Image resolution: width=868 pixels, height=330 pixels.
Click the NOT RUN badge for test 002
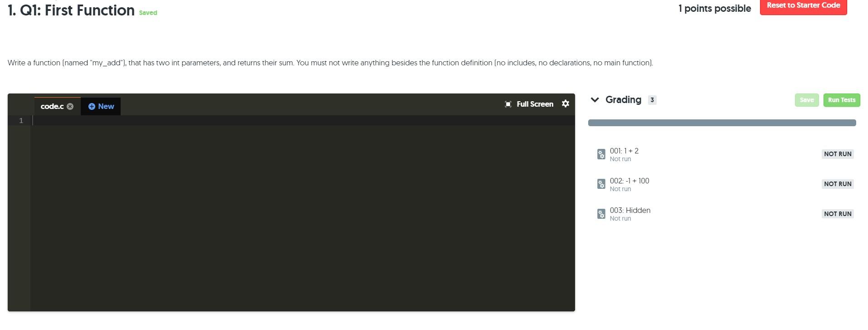838,184
